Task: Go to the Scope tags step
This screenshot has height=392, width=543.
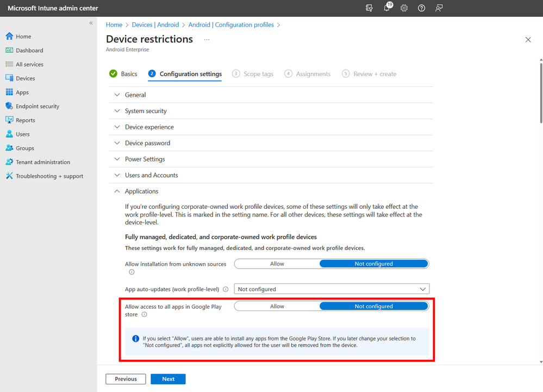Action: 253,74
